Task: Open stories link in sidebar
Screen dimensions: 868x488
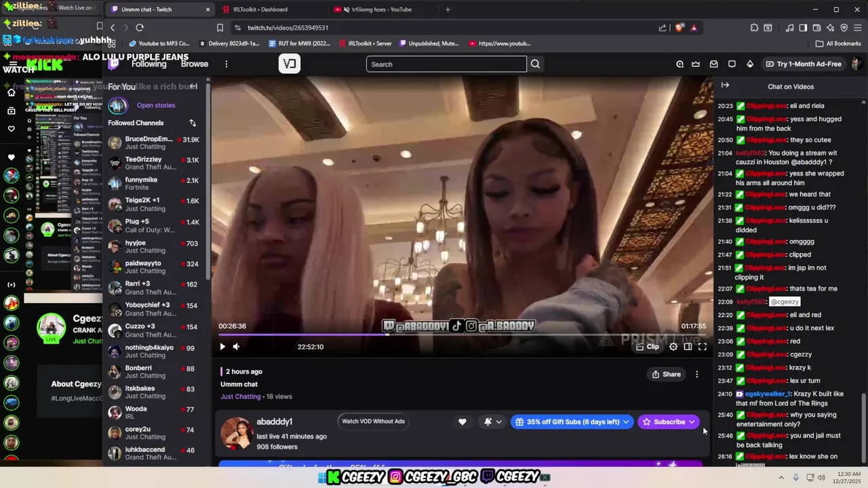Action: (155, 105)
